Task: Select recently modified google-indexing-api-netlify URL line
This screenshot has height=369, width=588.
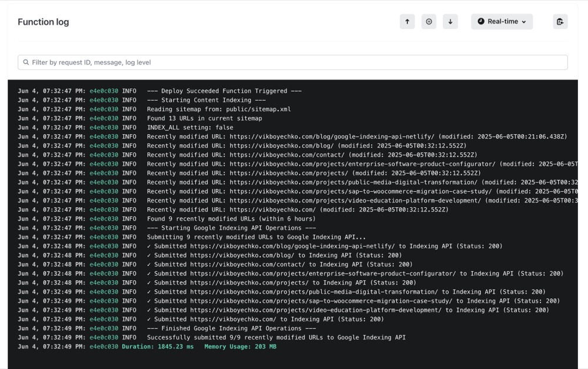Action: tap(292, 137)
